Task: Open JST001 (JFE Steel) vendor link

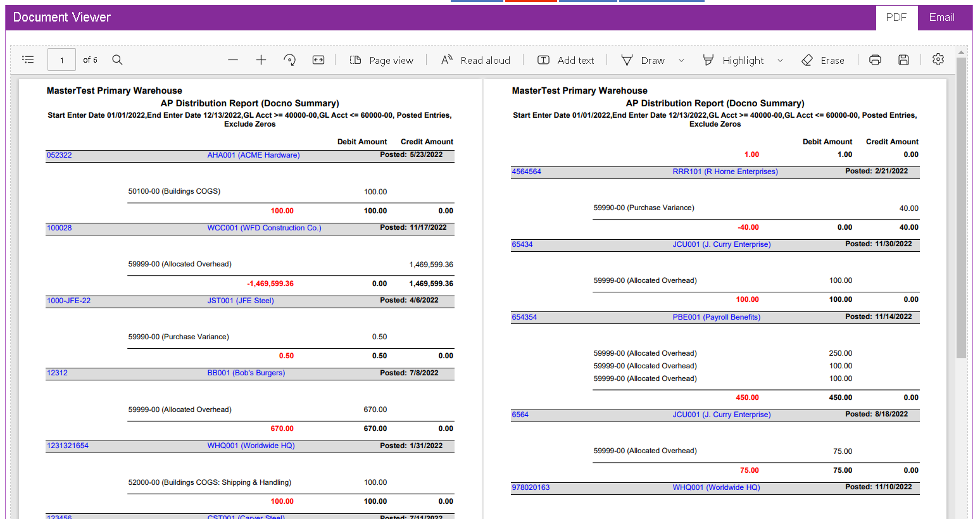Action: tap(241, 301)
